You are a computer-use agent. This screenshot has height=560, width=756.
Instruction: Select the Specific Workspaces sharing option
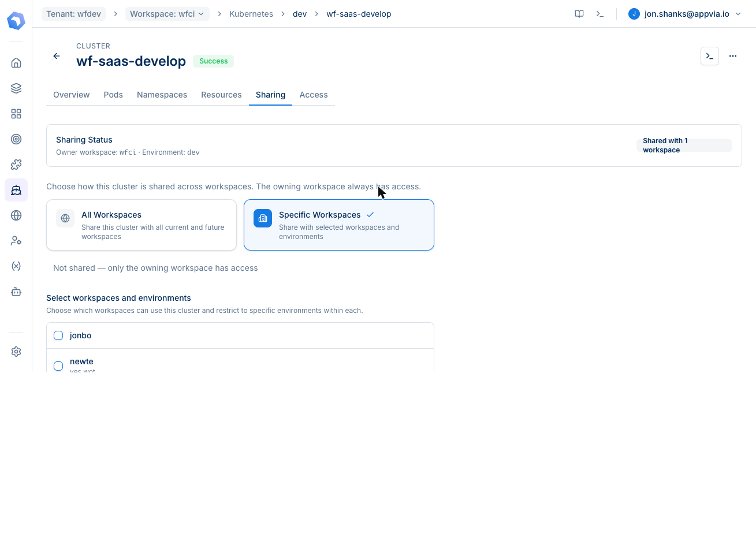[x=339, y=225]
